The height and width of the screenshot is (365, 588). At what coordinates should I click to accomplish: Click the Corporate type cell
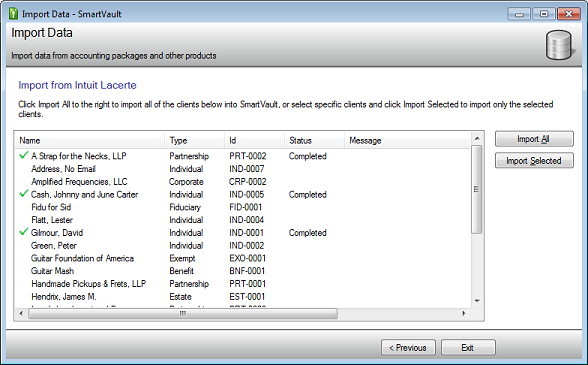186,182
